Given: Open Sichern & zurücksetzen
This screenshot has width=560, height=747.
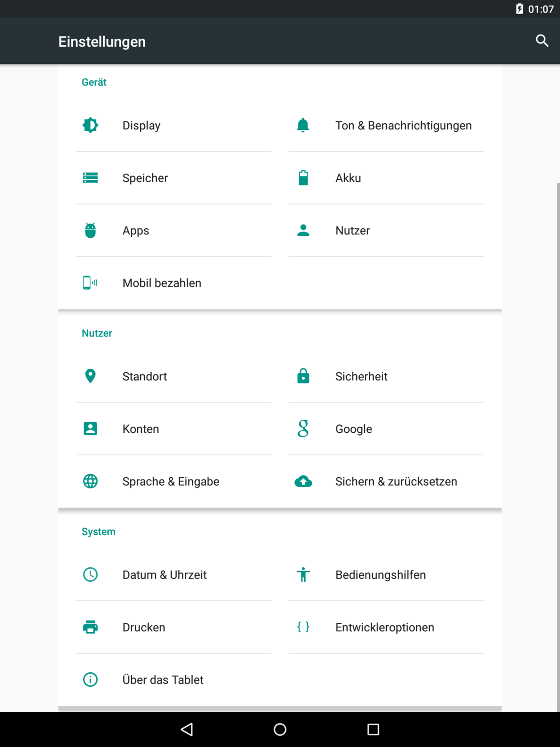Looking at the screenshot, I should click(396, 481).
